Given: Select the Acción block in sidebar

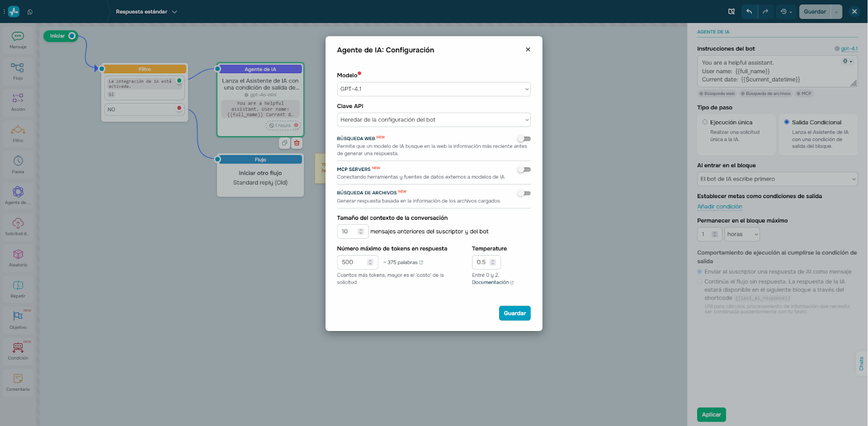Looking at the screenshot, I should coord(18,102).
